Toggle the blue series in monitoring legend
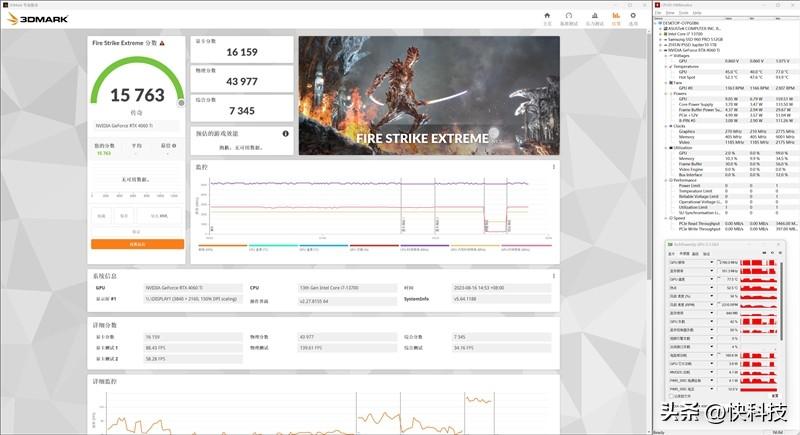800x435 pixels. point(324,246)
